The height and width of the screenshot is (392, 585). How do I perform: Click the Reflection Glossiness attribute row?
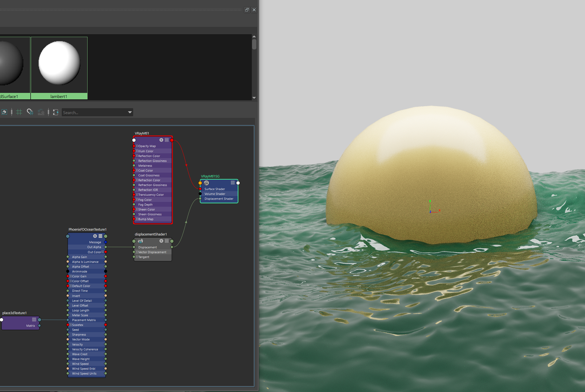153,161
